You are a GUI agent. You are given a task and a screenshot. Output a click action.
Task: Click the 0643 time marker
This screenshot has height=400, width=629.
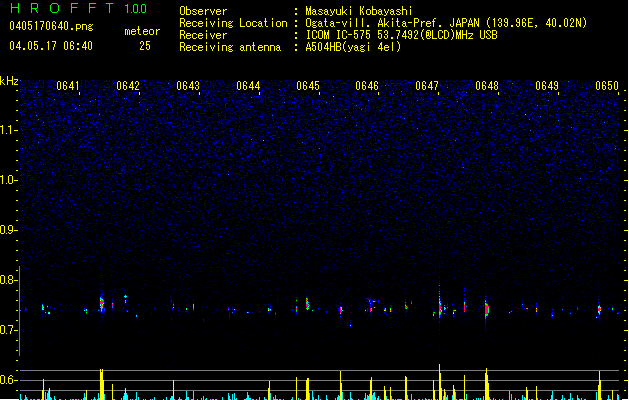click(188, 86)
